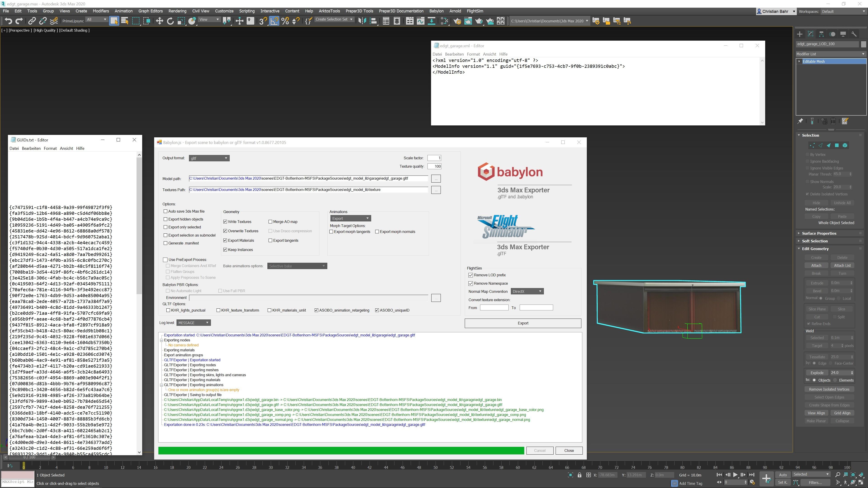Expand the Surface Properties rollout

(x=819, y=233)
